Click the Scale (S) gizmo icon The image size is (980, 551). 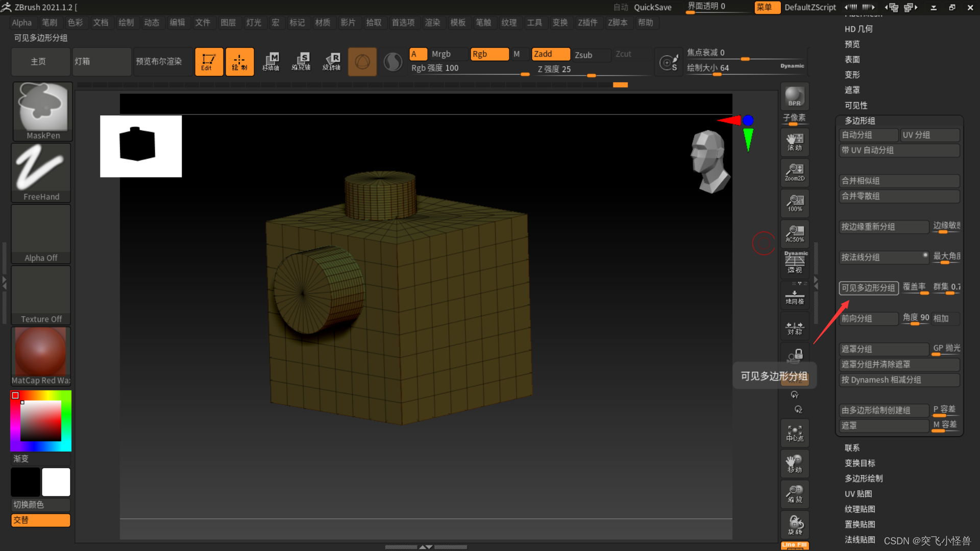pyautogui.click(x=301, y=62)
